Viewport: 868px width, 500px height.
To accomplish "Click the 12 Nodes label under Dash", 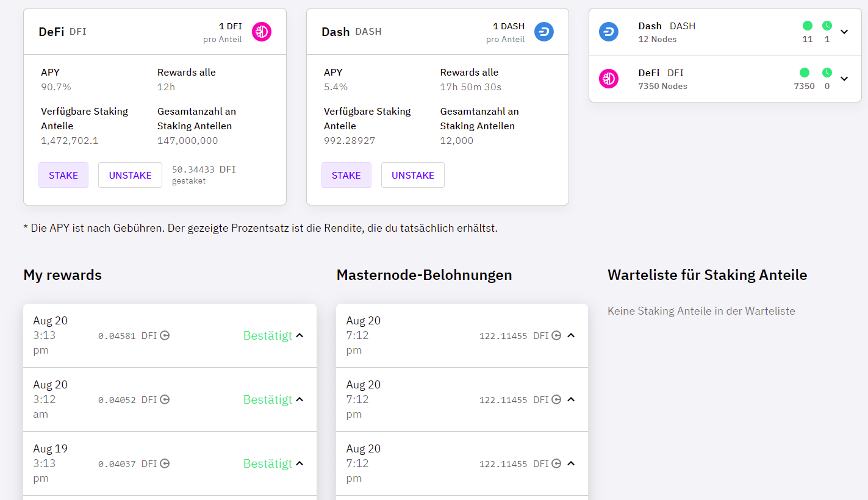I will click(658, 40).
